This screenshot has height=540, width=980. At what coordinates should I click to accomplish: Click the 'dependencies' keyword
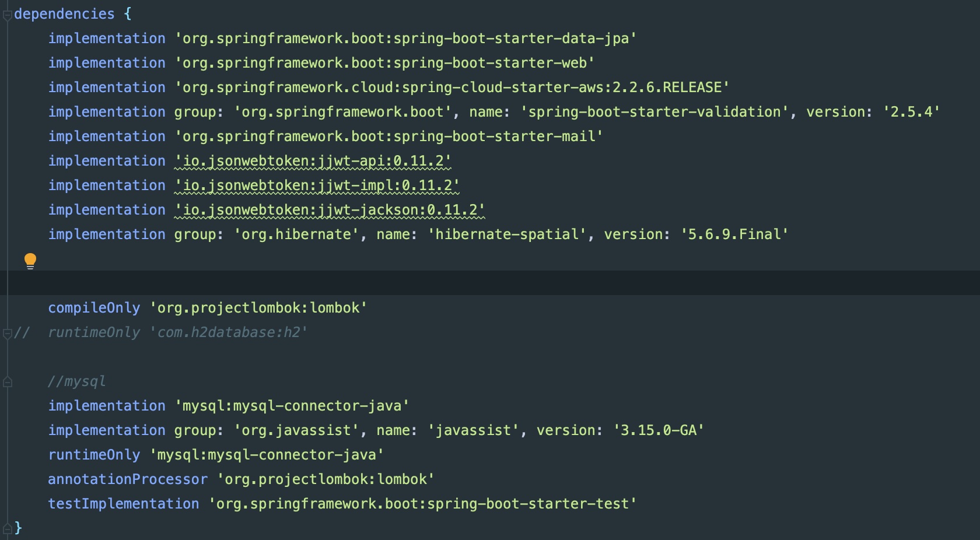click(64, 14)
